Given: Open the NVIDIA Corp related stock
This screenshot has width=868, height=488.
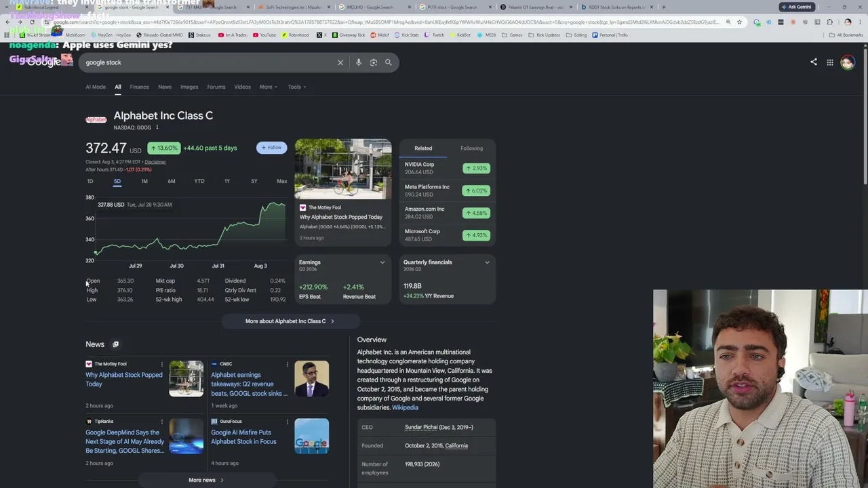Looking at the screenshot, I should pos(447,168).
